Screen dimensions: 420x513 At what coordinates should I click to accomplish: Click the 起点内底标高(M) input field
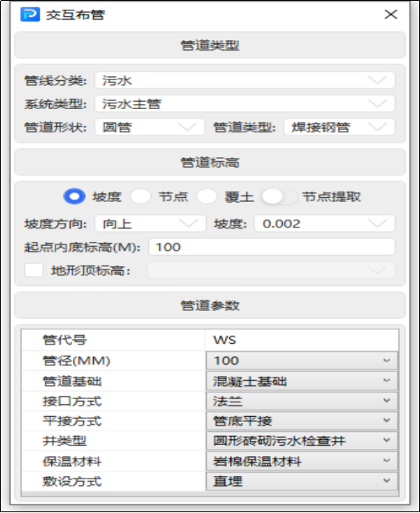click(x=272, y=247)
